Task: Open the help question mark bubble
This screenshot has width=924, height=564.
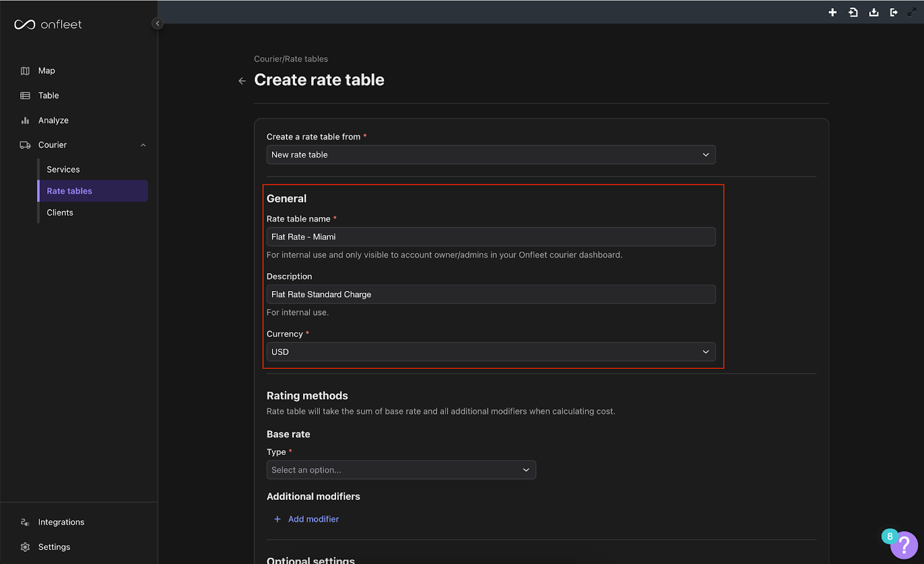Action: click(x=903, y=544)
